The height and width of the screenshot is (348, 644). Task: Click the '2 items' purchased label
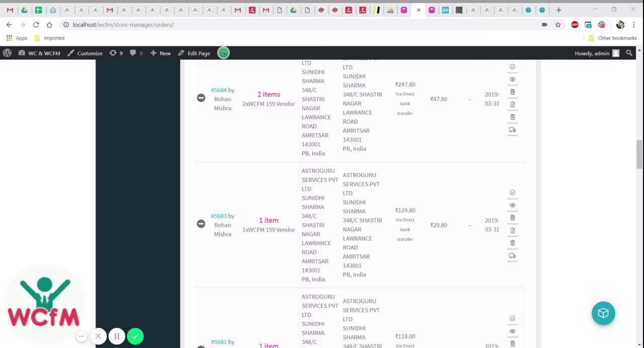tap(269, 94)
